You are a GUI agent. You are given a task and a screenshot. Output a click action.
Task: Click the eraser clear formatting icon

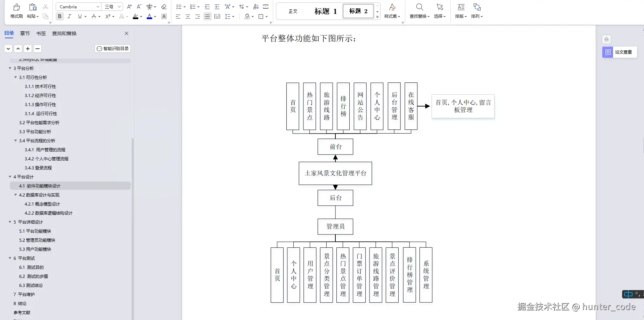164,7
